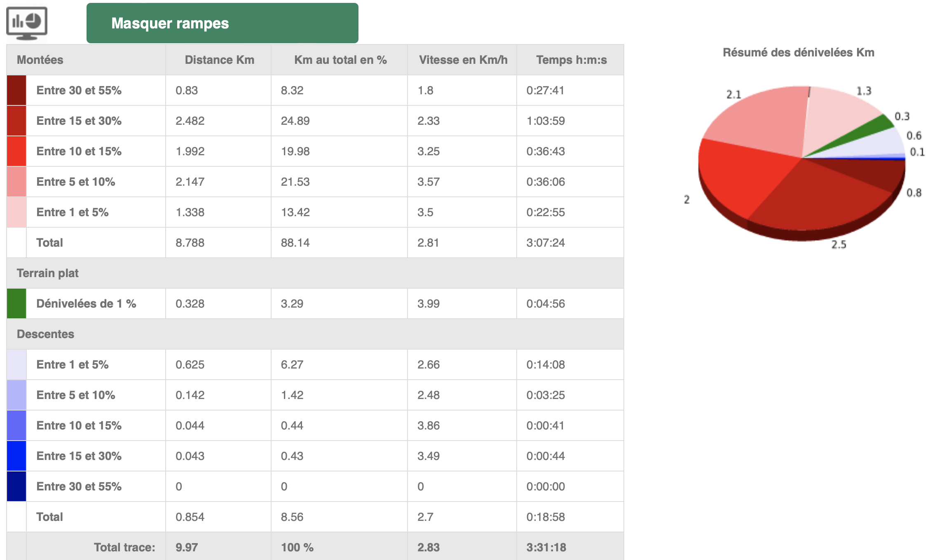Click the dark red 30-55% climb swatch
This screenshot has width=937, height=560.
16,90
